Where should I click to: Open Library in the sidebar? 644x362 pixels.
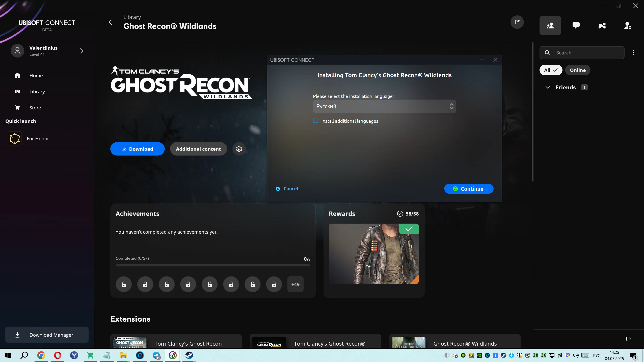(37, 92)
